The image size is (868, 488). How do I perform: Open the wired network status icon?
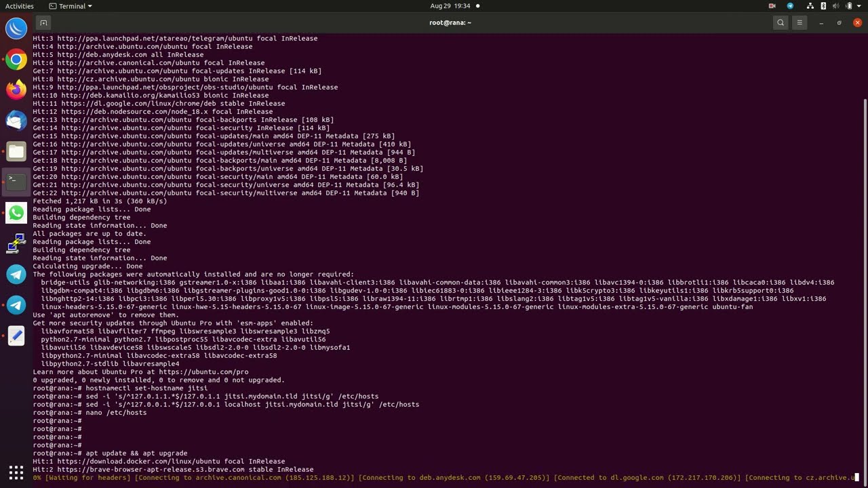point(811,6)
